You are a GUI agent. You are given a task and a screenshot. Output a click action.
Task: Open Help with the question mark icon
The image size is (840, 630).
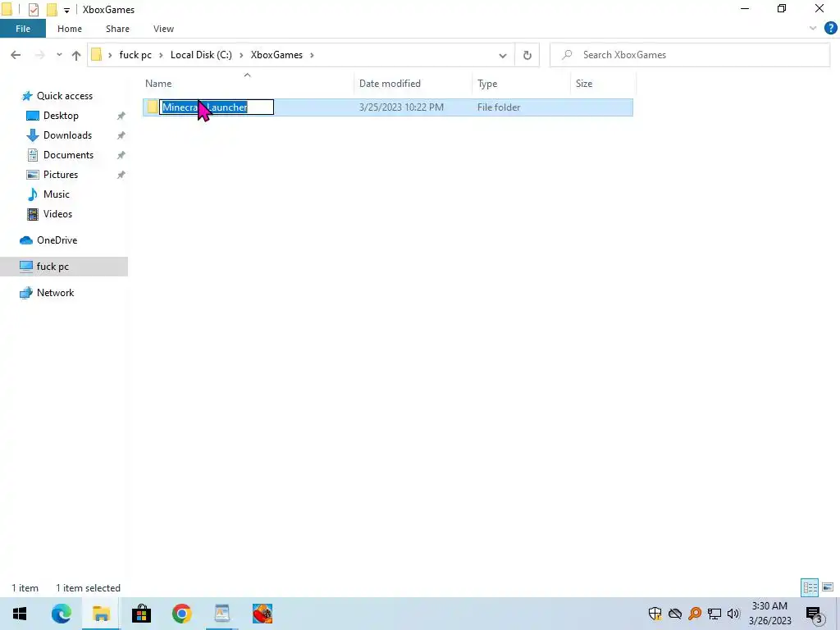(830, 29)
